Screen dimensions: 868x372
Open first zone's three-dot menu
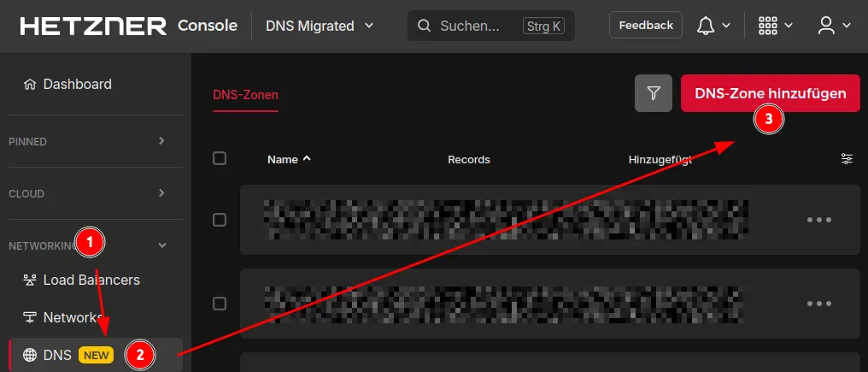(x=819, y=220)
